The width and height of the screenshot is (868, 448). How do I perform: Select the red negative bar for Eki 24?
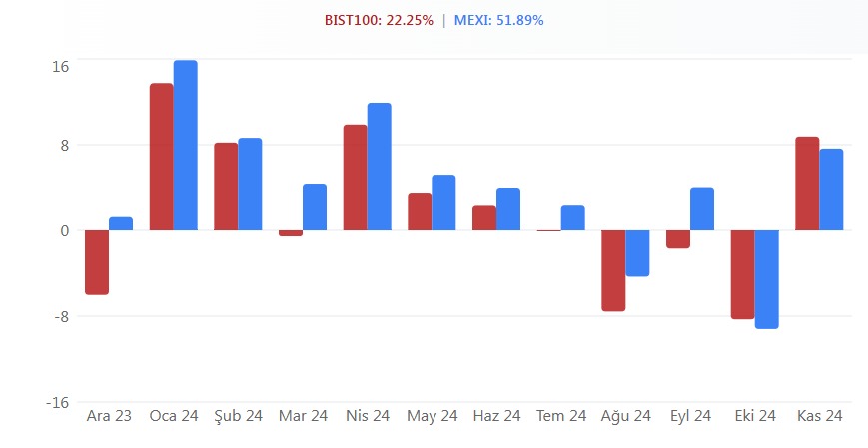click(742, 274)
